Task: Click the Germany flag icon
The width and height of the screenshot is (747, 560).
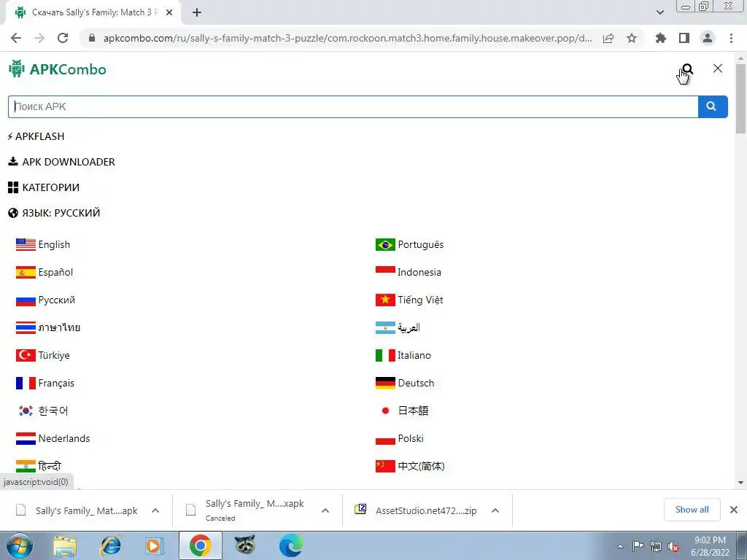Action: (x=385, y=383)
